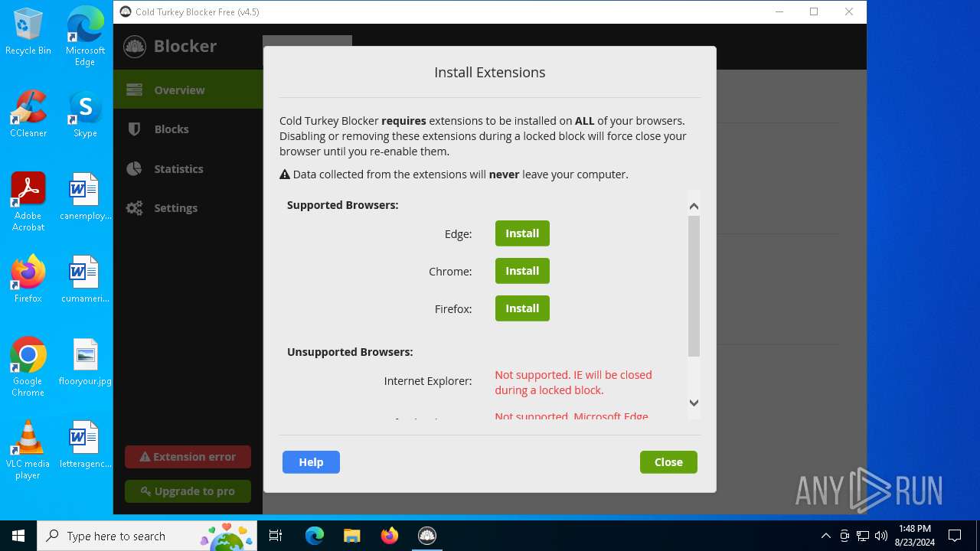Open the notification center icon
Screen dimensions: 980x551
[955, 536]
